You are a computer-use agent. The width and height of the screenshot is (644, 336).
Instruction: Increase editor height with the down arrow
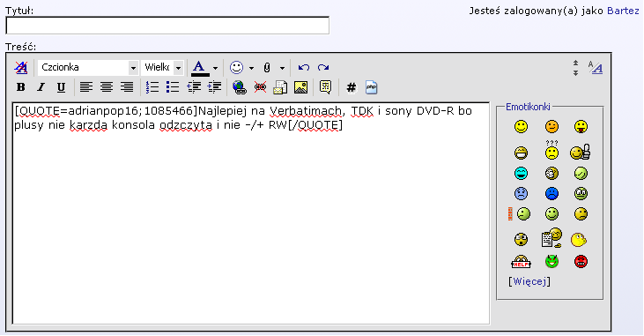575,73
